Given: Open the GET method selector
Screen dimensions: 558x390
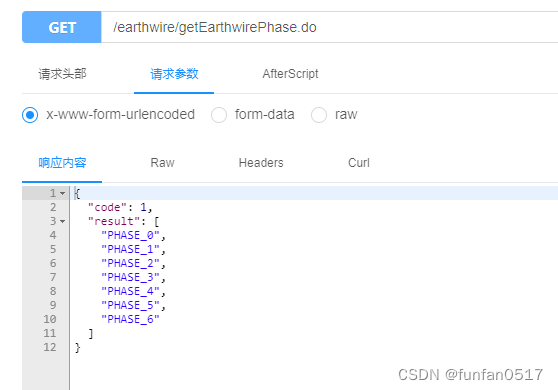Looking at the screenshot, I should pyautogui.click(x=62, y=27).
